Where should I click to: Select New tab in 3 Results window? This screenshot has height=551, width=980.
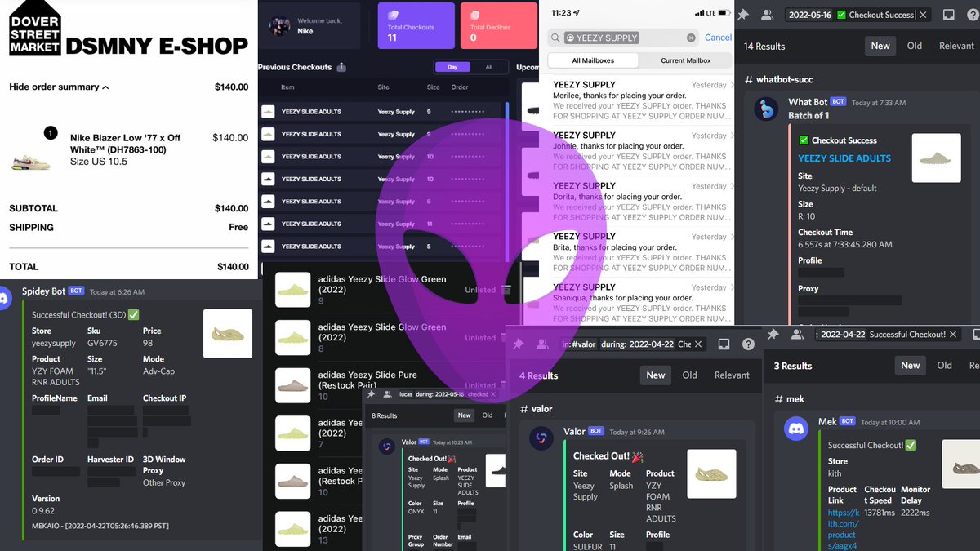911,365
